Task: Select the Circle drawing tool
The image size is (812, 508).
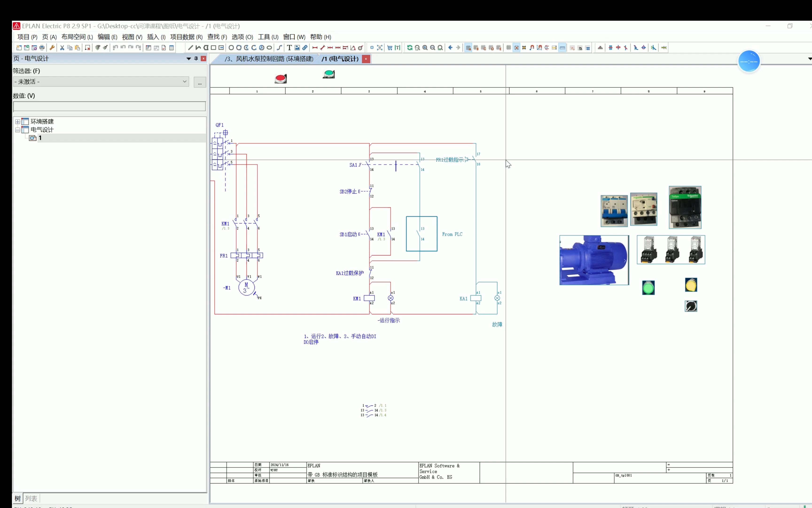Action: click(x=231, y=48)
